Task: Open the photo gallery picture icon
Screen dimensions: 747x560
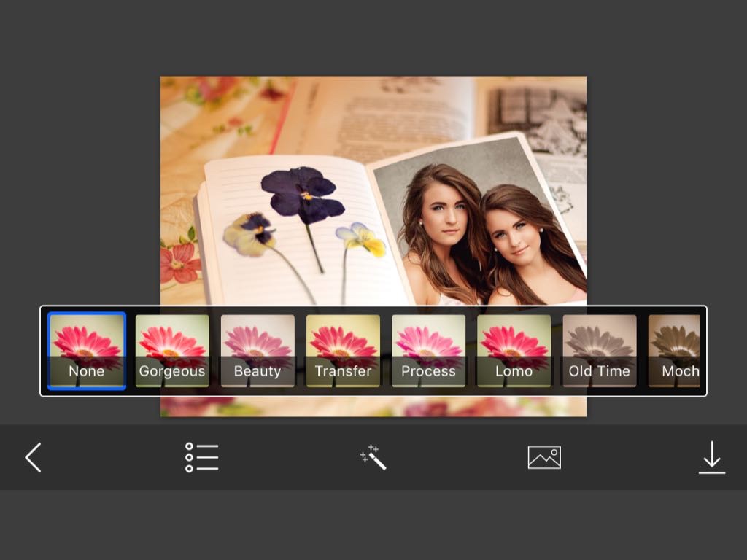Action: tap(544, 457)
